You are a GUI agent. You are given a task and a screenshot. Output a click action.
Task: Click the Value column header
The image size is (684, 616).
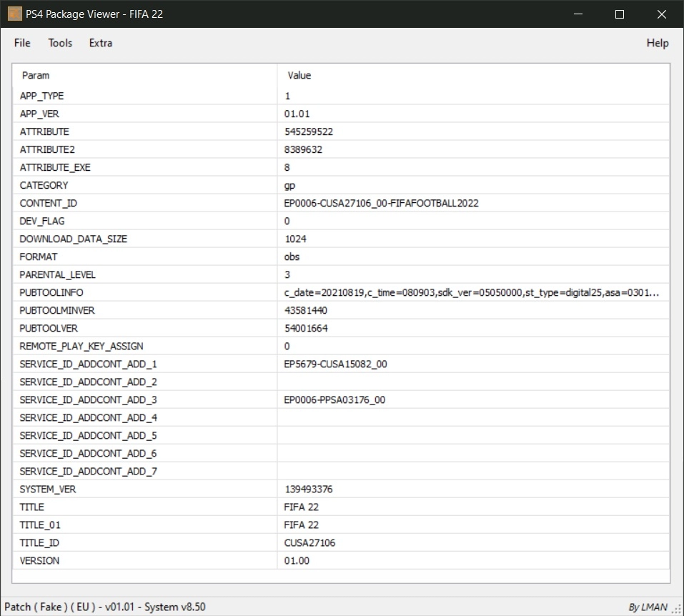[299, 75]
